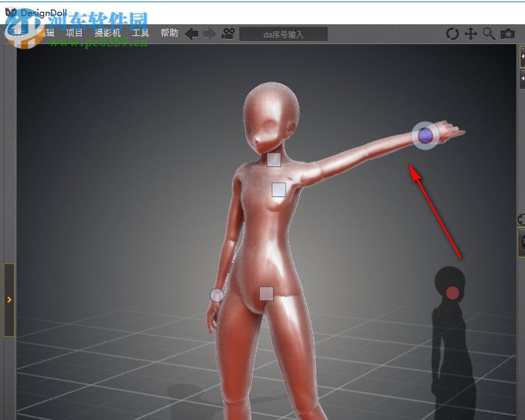Select the purple left wrist controller
525x420 pixels.
pyautogui.click(x=425, y=136)
